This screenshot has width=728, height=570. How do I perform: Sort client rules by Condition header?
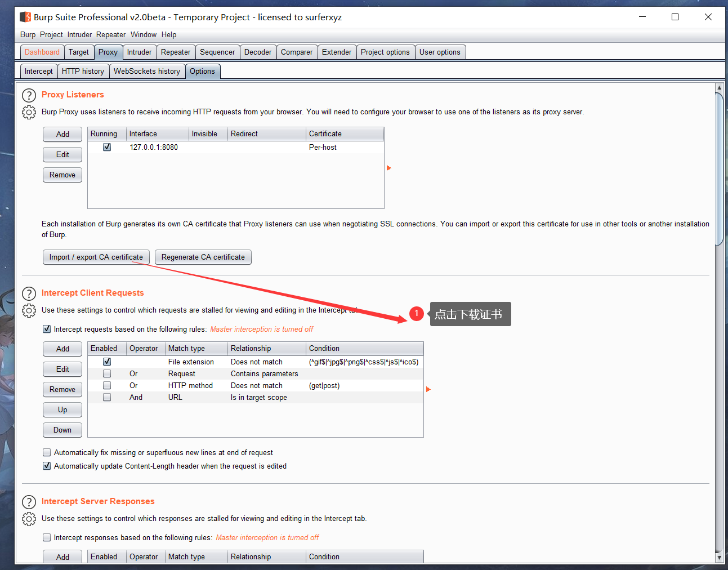click(x=365, y=349)
